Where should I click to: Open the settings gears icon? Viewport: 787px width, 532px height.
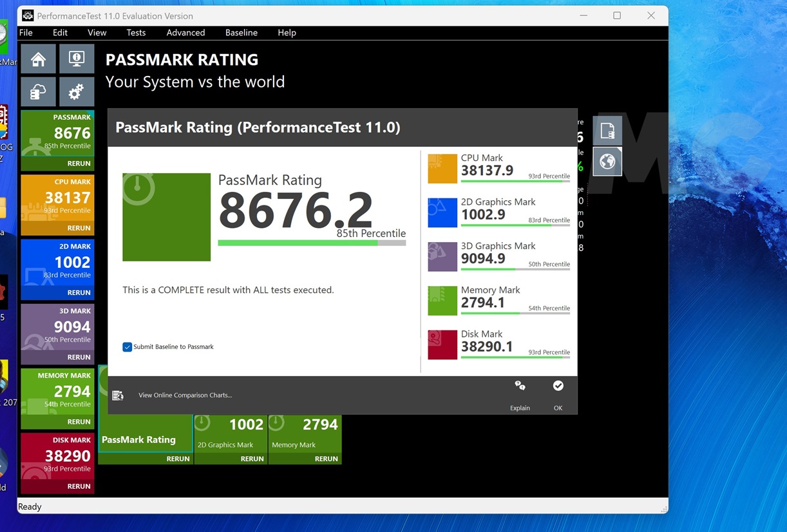[77, 92]
